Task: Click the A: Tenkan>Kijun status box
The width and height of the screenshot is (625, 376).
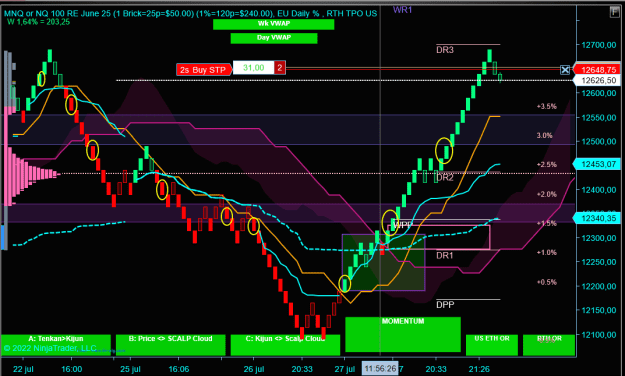Action: point(56,345)
